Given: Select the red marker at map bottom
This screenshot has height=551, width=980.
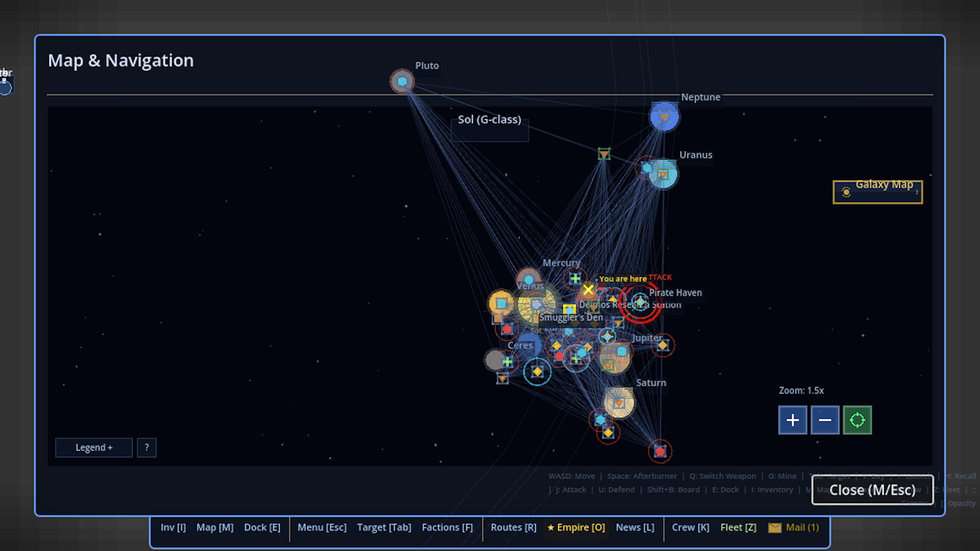Looking at the screenshot, I should point(660,451).
